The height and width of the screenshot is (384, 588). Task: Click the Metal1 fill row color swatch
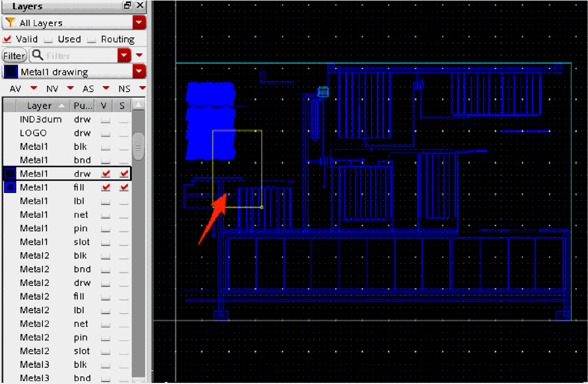[10, 187]
